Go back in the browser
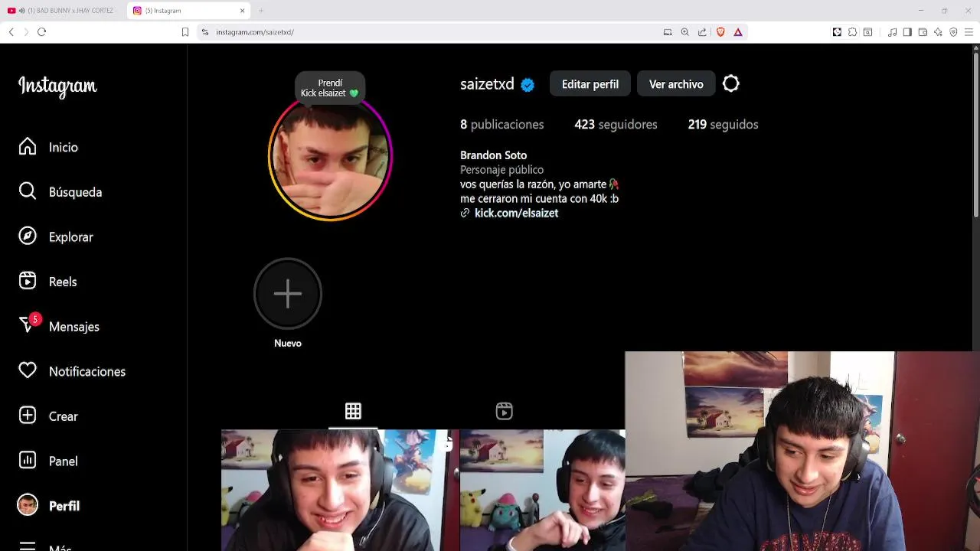The width and height of the screenshot is (980, 551). point(11,32)
